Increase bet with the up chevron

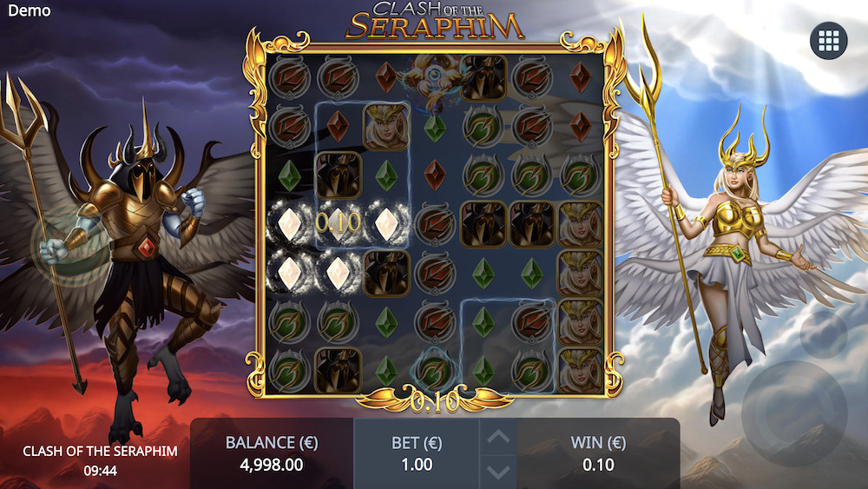click(x=498, y=437)
